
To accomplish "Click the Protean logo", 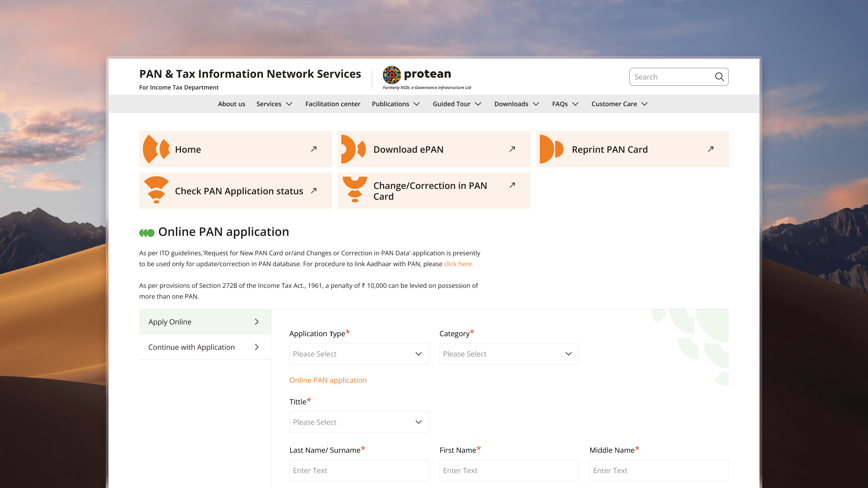I will pos(392,75).
